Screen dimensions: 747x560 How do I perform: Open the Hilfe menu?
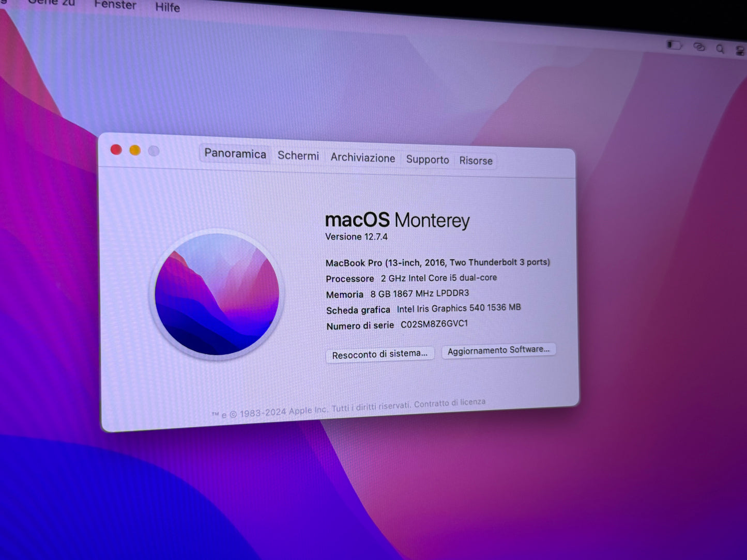167,7
